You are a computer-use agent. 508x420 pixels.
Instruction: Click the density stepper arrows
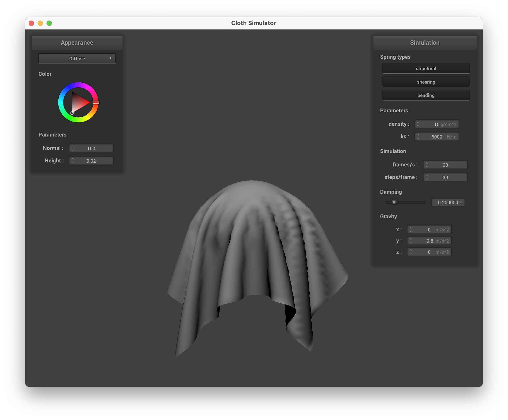click(418, 124)
